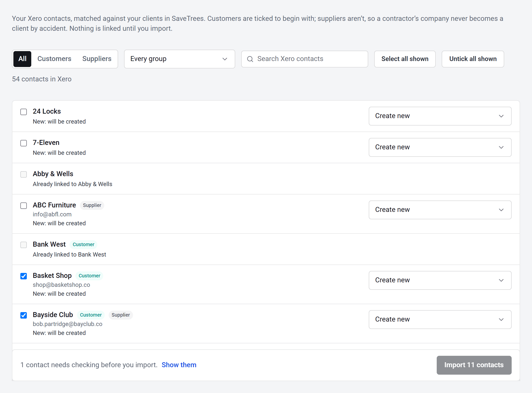
Task: Click the Basket Shop contact name
Action: pos(52,276)
